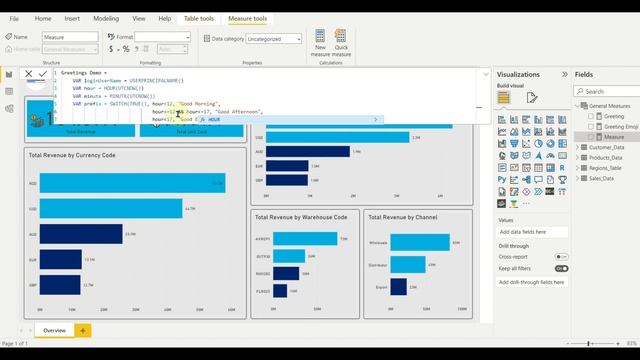This screenshot has height=360, width=640.
Task: Expand the Products_Data table
Action: (578, 158)
